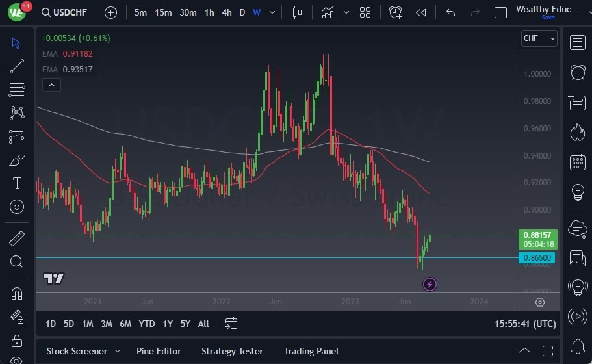Select the weekly W timeframe
Screen dimensions: 592x364
257,12
